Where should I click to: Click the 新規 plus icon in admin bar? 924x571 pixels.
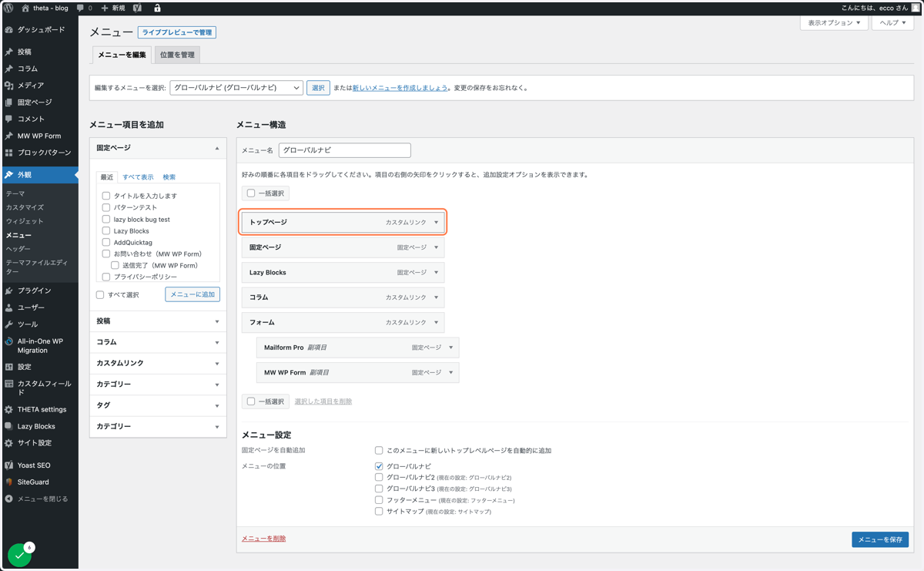pyautogui.click(x=105, y=8)
